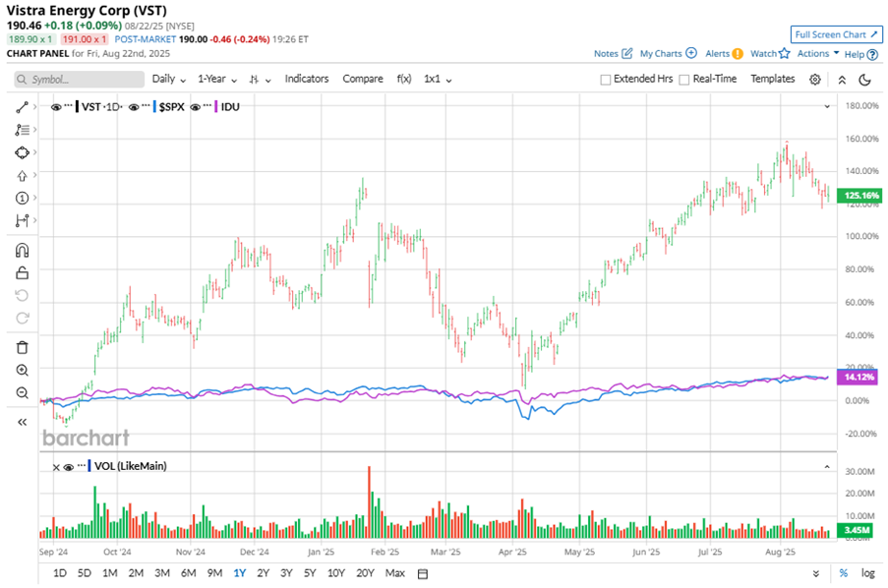Zoom out of the chart
The image size is (888, 588).
click(x=22, y=393)
